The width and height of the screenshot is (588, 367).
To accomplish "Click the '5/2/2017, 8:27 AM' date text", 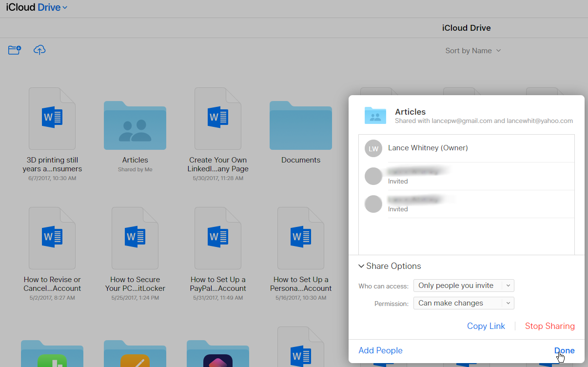I will tap(52, 298).
